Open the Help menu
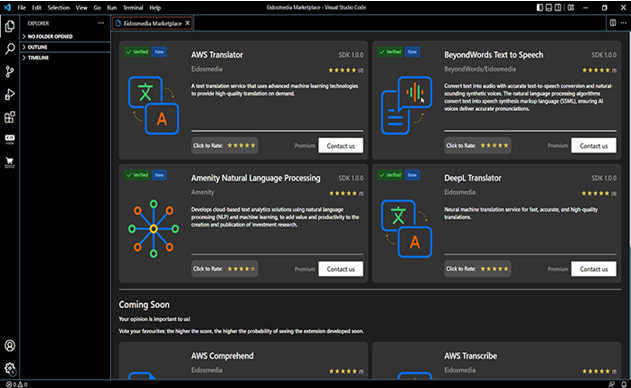Viewport: 631px width, 388px height. pyautogui.click(x=155, y=8)
